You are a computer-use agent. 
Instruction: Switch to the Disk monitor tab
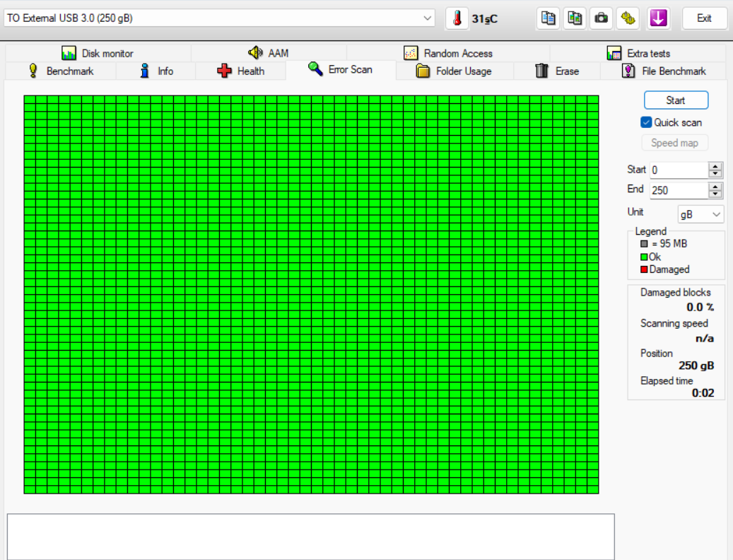(98, 53)
